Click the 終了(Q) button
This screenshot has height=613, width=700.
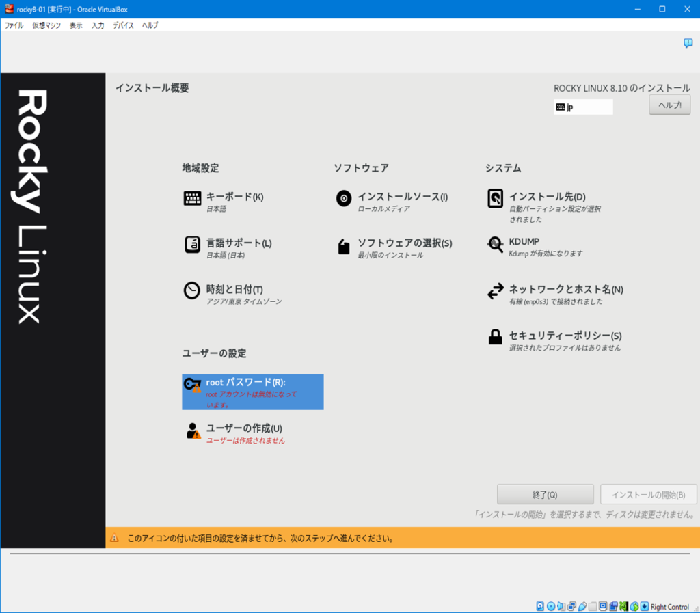point(545,494)
